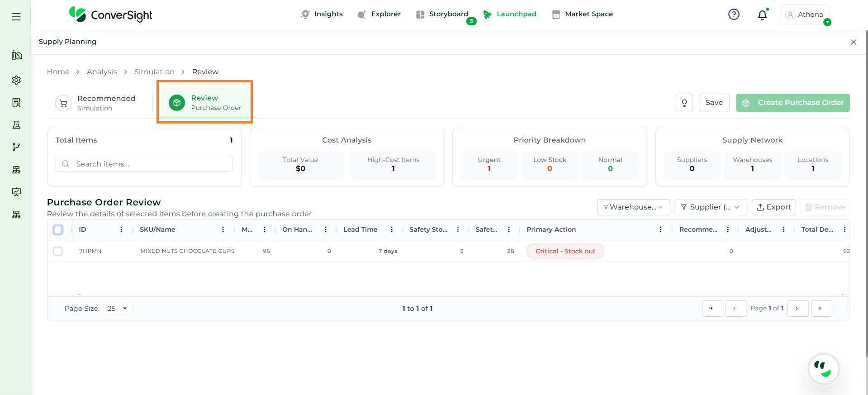Click the lightbulb tips icon button
868x395 pixels.
684,103
